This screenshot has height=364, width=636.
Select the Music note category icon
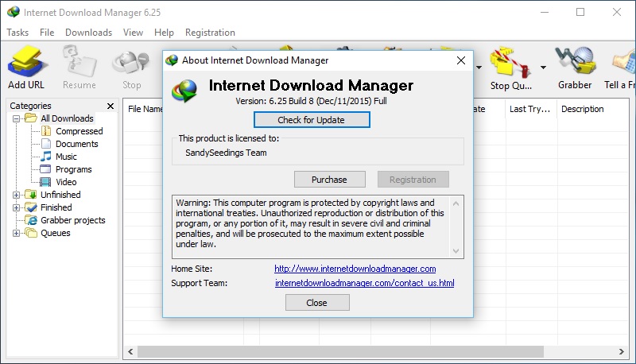click(46, 156)
